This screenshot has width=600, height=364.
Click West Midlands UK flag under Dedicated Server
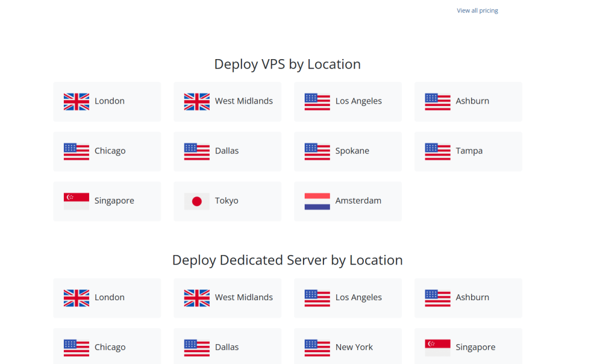click(x=197, y=298)
